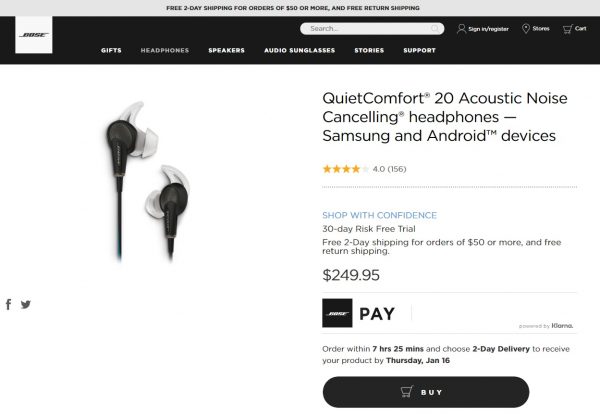Click into the Search input field
Screen dimensions: 600x414
coord(365,29)
